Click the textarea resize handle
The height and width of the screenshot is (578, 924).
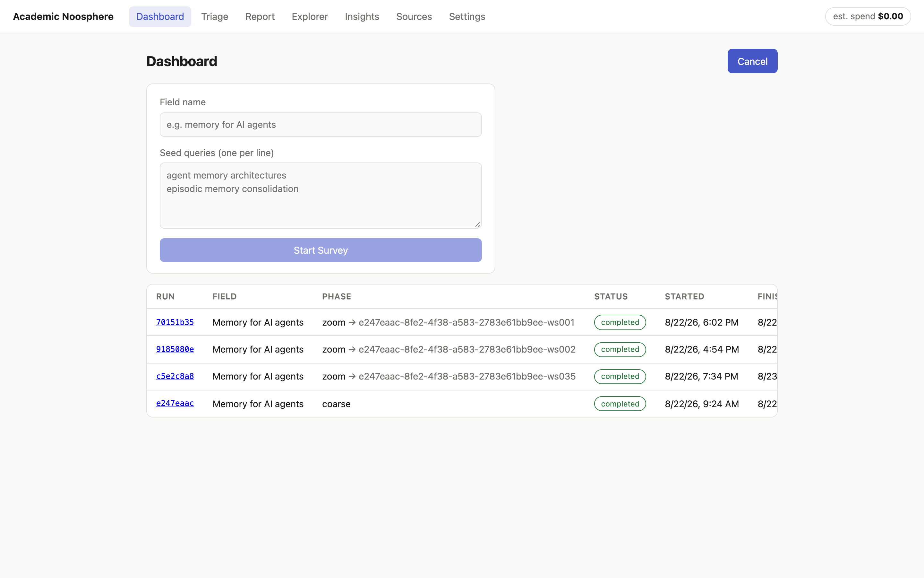[x=477, y=224]
